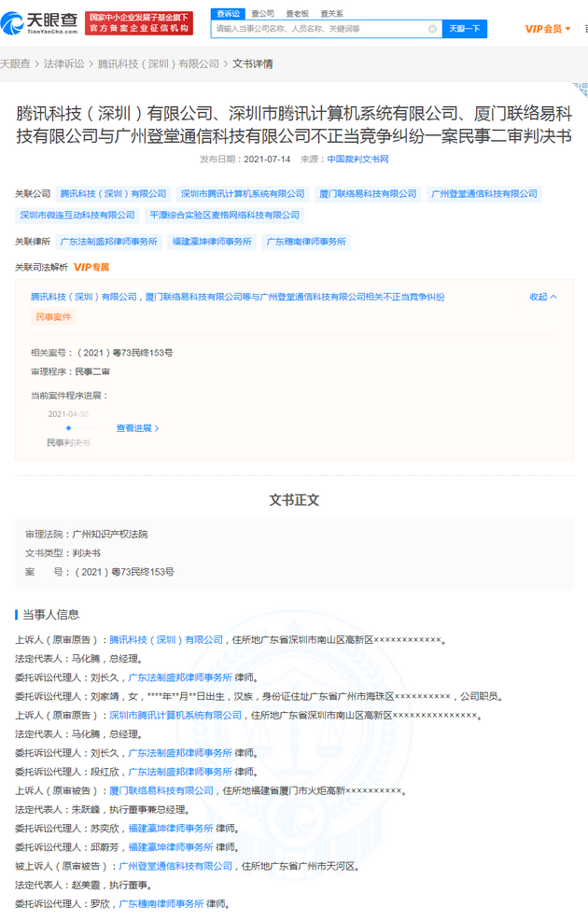Open appellant link 深圳市腾讯计算机系统有限公司 in party info
The image size is (588, 921).
click(175, 716)
